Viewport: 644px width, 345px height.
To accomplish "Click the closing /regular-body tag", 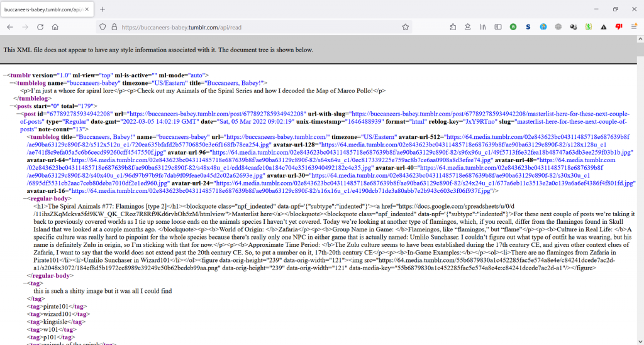I will [x=50, y=276].
